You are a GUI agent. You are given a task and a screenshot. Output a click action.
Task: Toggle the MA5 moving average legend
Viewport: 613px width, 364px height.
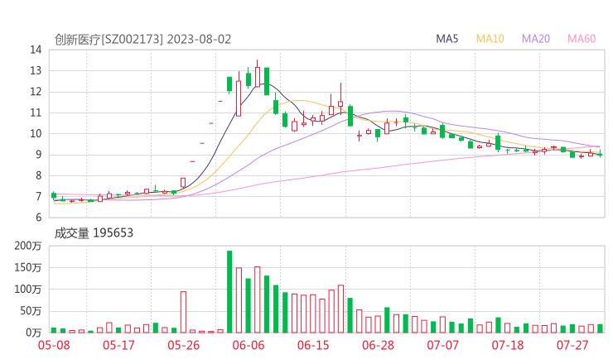click(x=446, y=39)
